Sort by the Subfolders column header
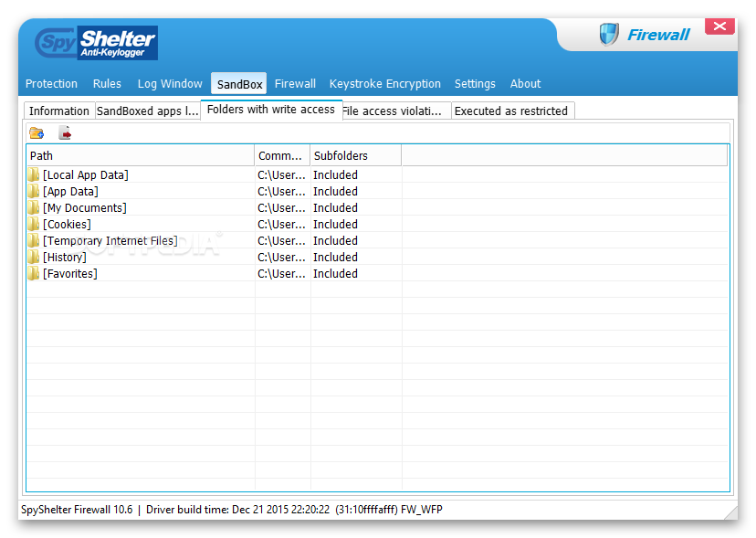756x538 pixels. 356,155
